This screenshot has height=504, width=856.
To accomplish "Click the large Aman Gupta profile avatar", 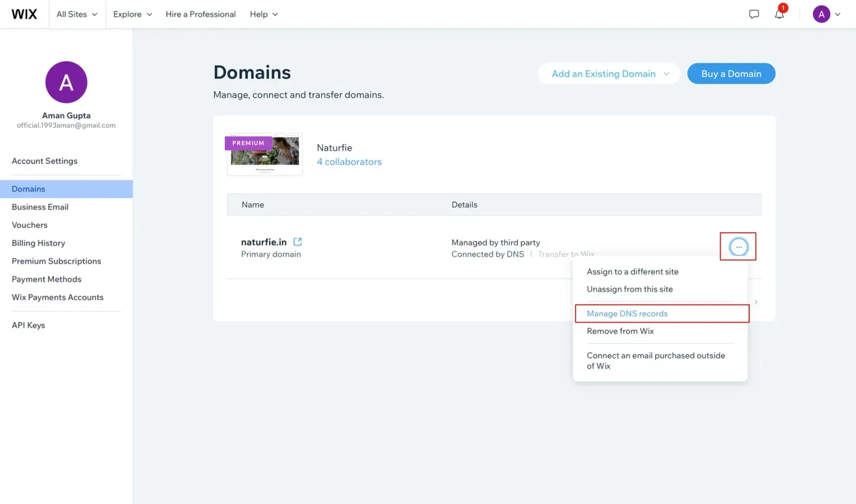I will [66, 82].
